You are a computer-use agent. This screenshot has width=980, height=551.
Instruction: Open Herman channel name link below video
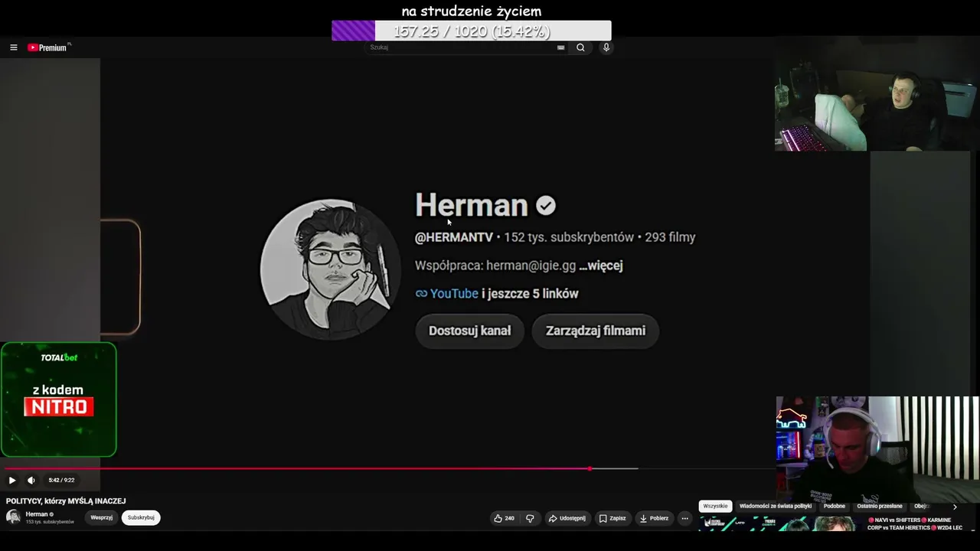pyautogui.click(x=37, y=514)
